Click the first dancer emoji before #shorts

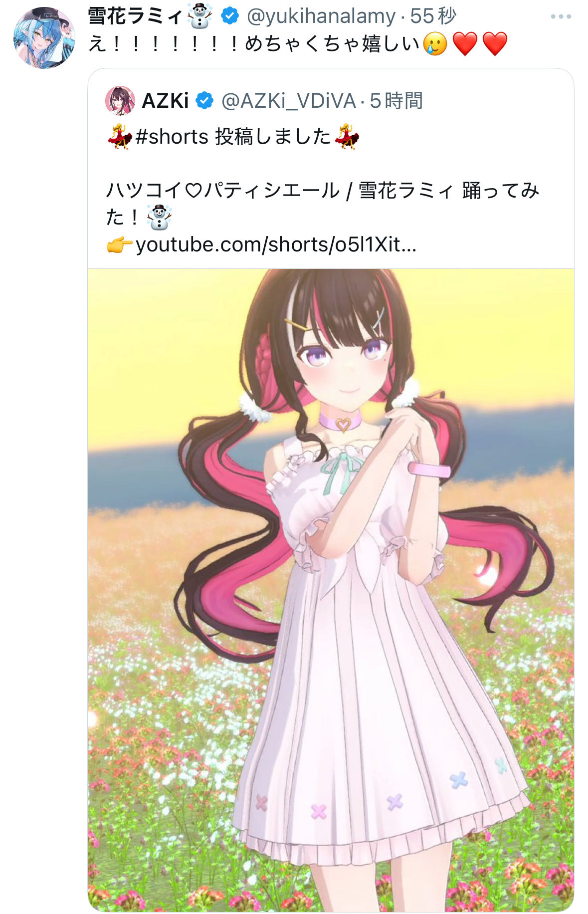click(x=120, y=137)
